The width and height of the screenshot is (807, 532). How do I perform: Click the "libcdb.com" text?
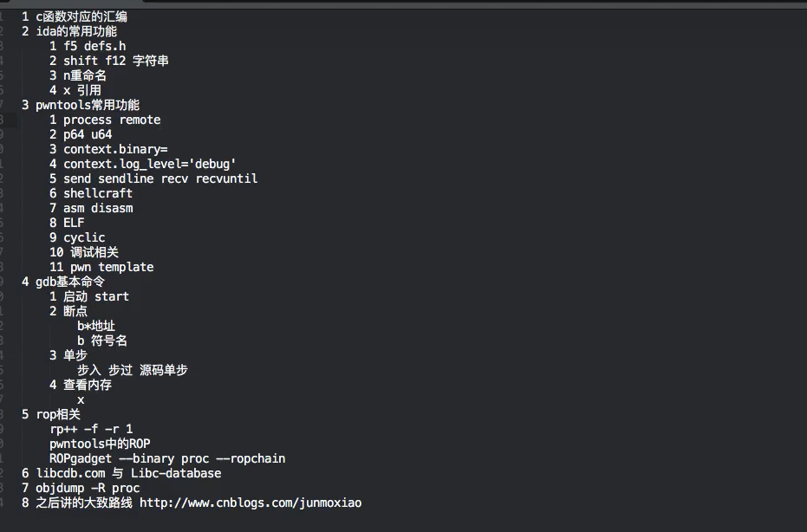[x=70, y=473]
